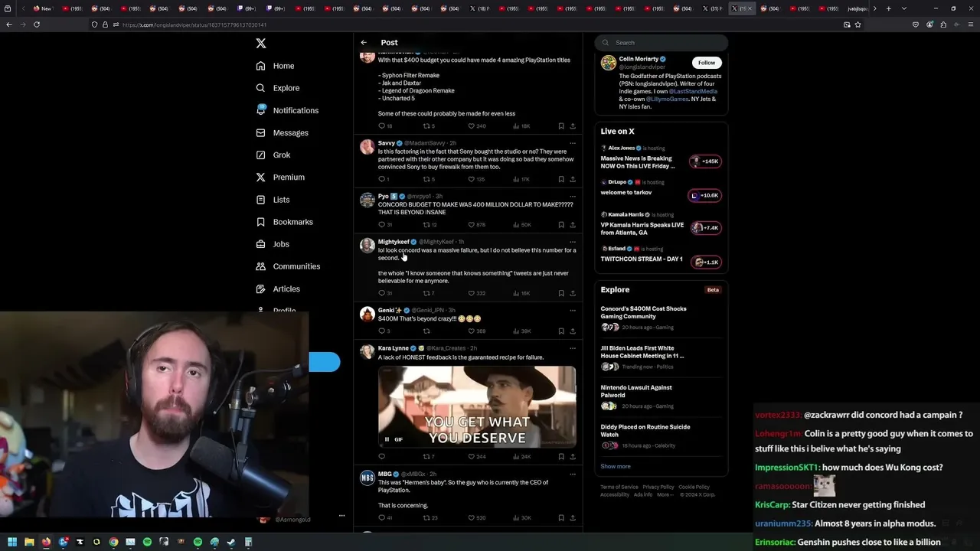This screenshot has height=551, width=980.
Task: Repost MBG's tweet
Action: (427, 518)
